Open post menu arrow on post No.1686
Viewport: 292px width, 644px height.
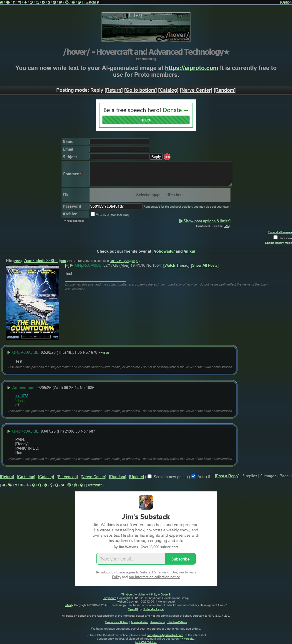tap(9, 388)
